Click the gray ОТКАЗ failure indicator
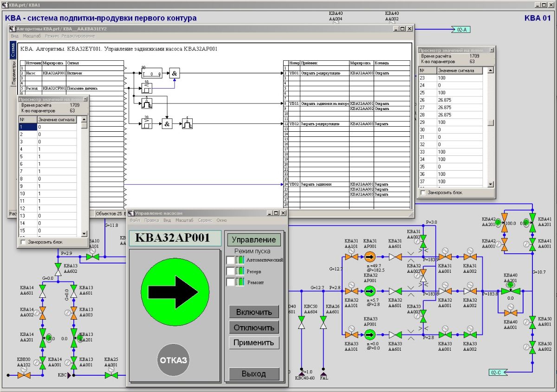The height and width of the screenshot is (392, 557). pyautogui.click(x=174, y=360)
